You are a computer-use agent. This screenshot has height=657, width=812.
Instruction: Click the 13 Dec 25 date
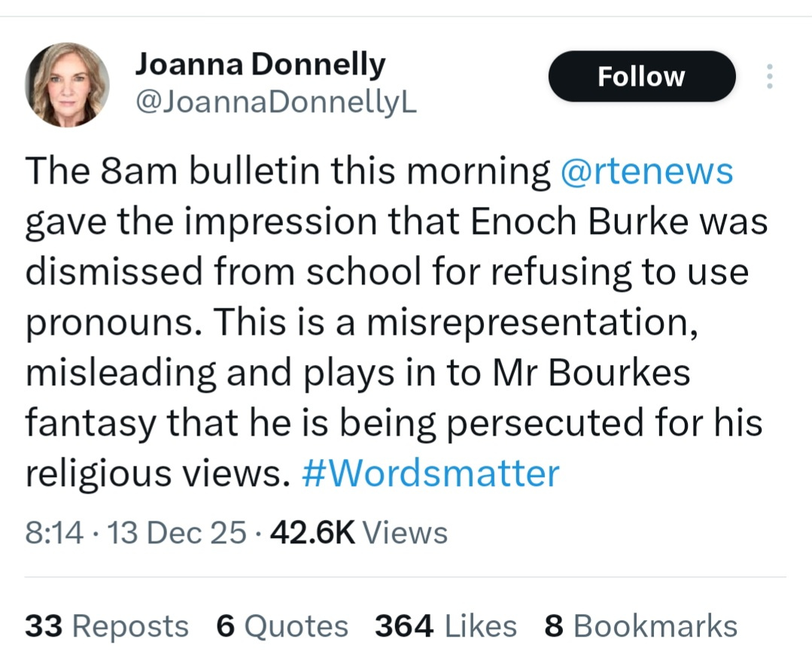click(x=177, y=534)
